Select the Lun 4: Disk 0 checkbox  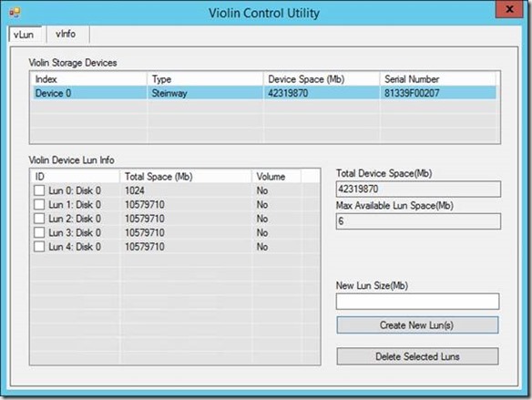[x=39, y=247]
